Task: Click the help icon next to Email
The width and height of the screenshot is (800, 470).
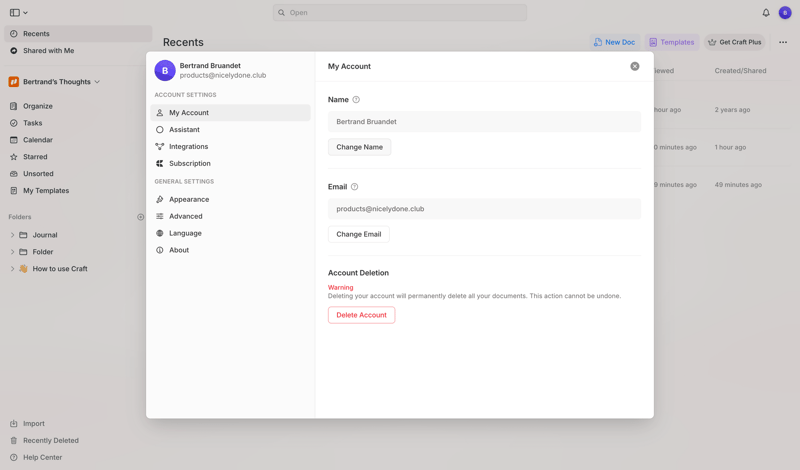Action: tap(354, 187)
